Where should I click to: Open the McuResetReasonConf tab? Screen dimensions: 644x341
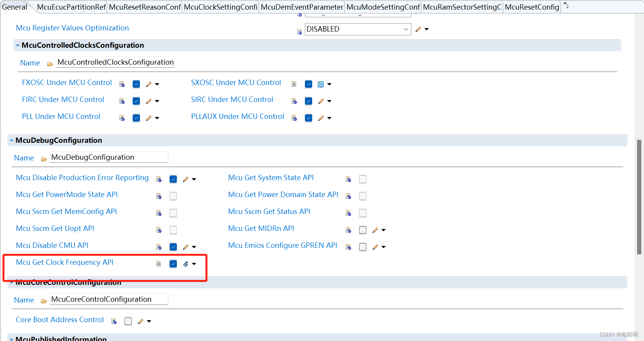pyautogui.click(x=145, y=7)
